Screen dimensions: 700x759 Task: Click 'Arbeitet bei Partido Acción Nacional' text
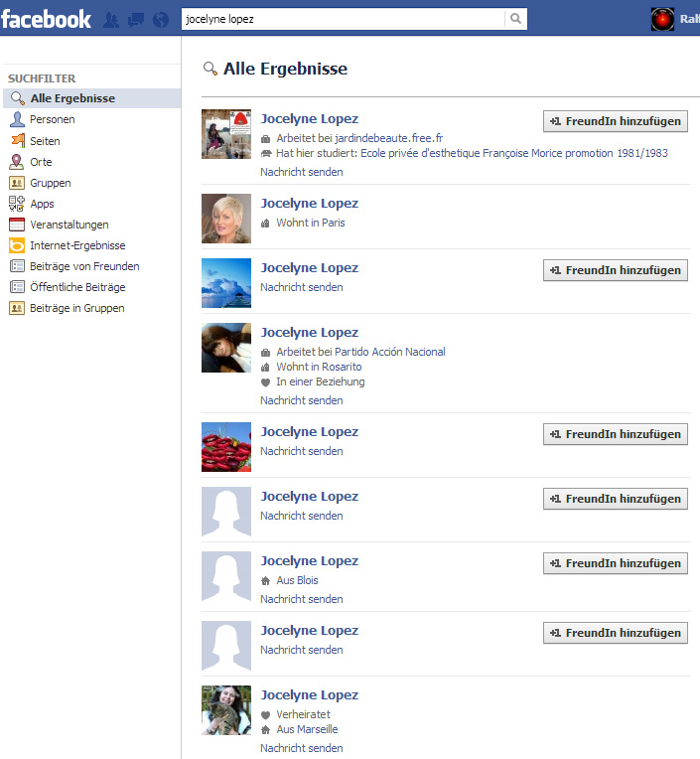pos(360,352)
